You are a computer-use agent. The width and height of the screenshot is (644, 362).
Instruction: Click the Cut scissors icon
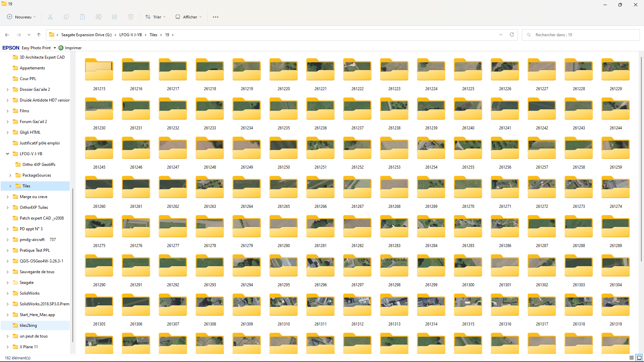pos(50,17)
